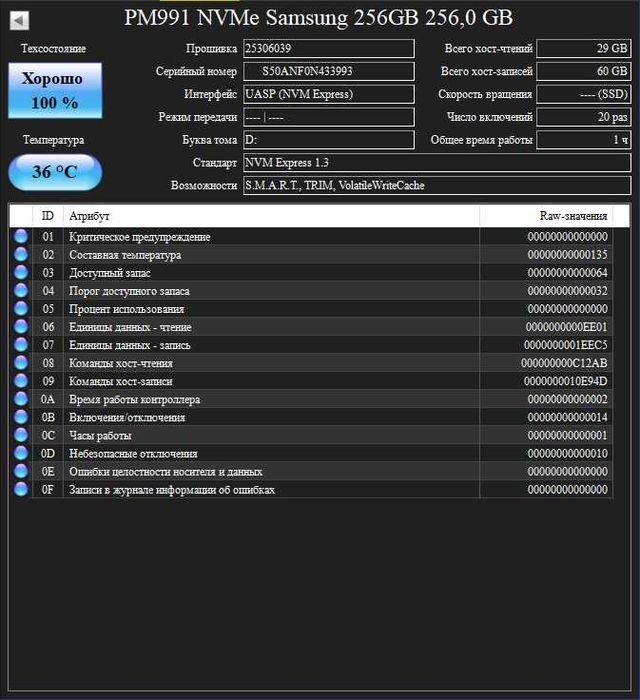Select the row Ошибки целостности носителя и данных
Viewport: 640px width, 700px height.
[311, 471]
